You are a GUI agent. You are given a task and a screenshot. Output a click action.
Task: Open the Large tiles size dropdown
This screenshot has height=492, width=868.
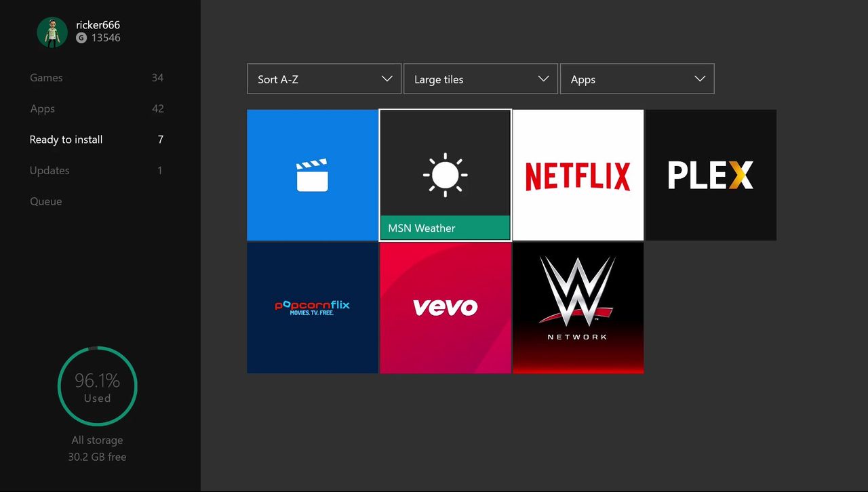[x=481, y=79]
